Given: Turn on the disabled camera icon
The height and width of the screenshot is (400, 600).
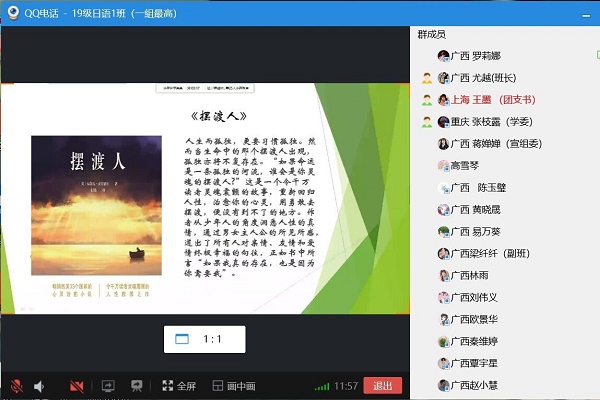Looking at the screenshot, I should coord(77,386).
